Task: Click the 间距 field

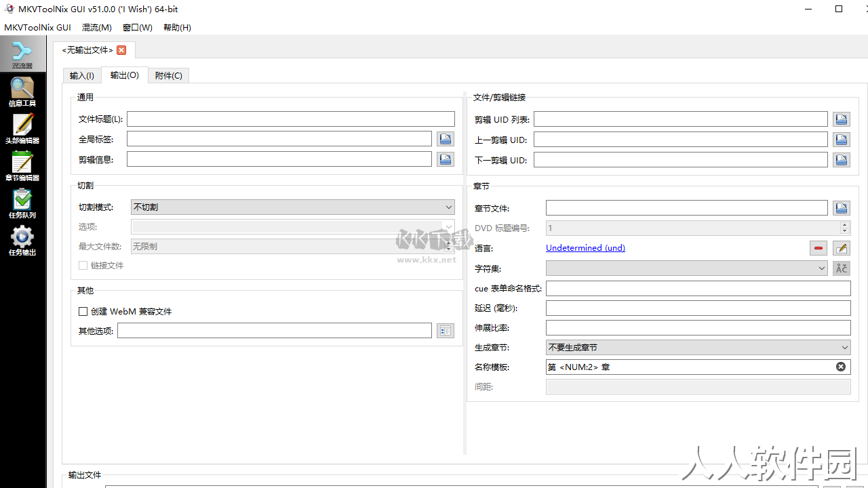Action: coord(698,386)
